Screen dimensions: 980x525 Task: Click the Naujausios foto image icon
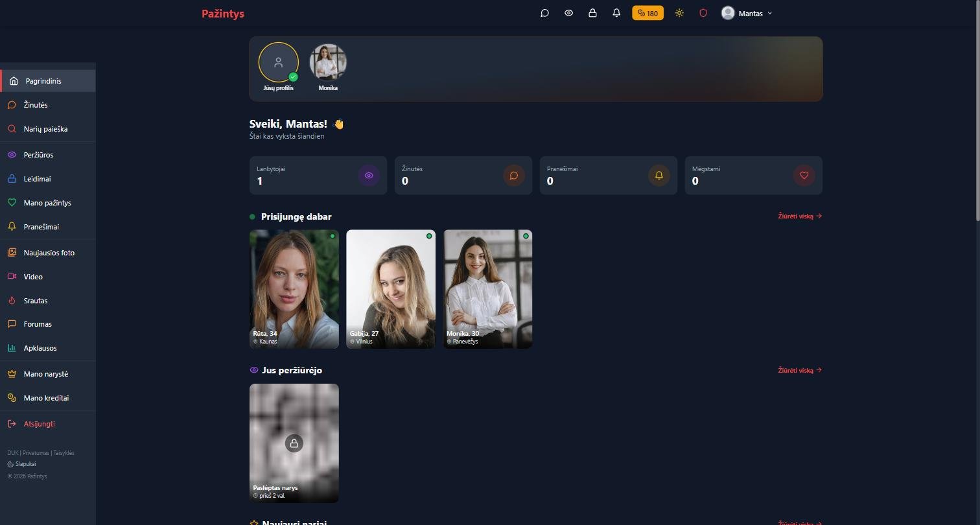pyautogui.click(x=12, y=253)
